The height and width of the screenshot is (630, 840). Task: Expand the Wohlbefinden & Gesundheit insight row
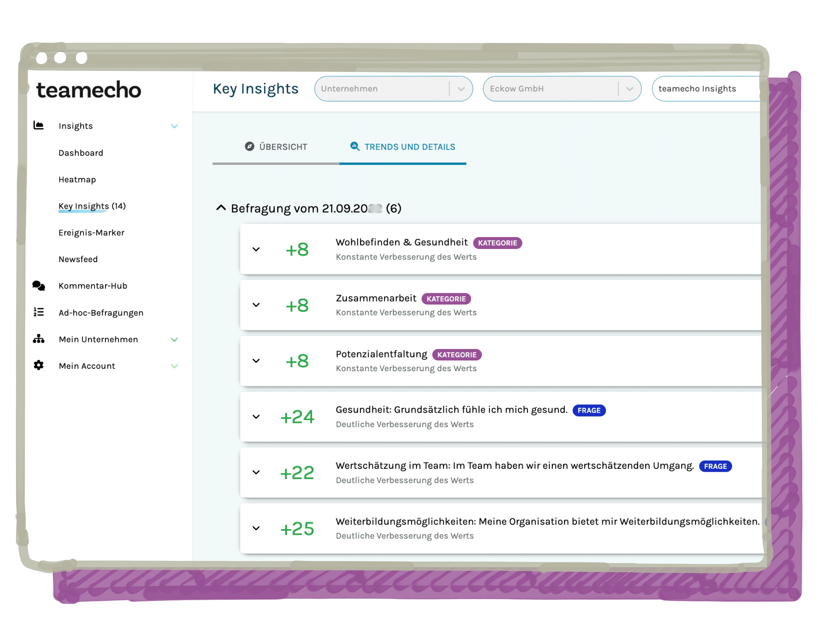click(256, 249)
